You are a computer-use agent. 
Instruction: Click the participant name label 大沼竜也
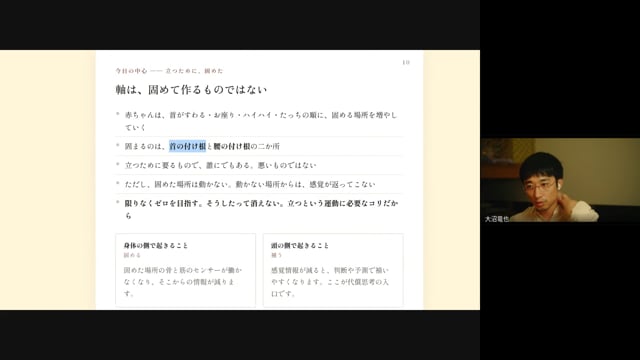click(x=497, y=219)
